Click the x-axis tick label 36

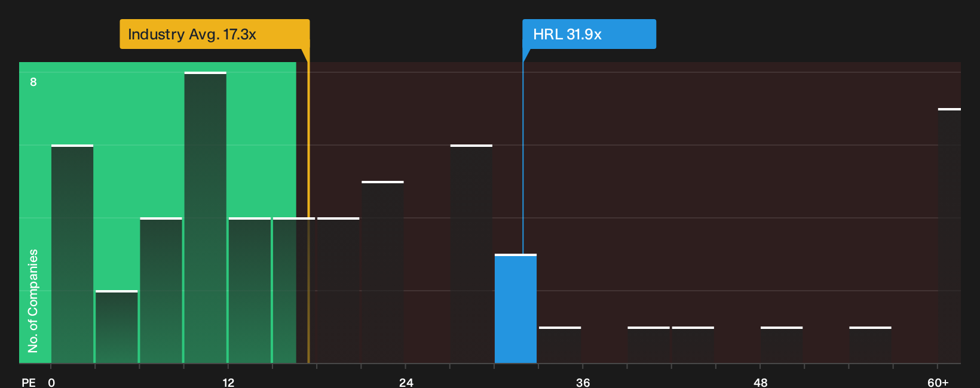coord(583,382)
